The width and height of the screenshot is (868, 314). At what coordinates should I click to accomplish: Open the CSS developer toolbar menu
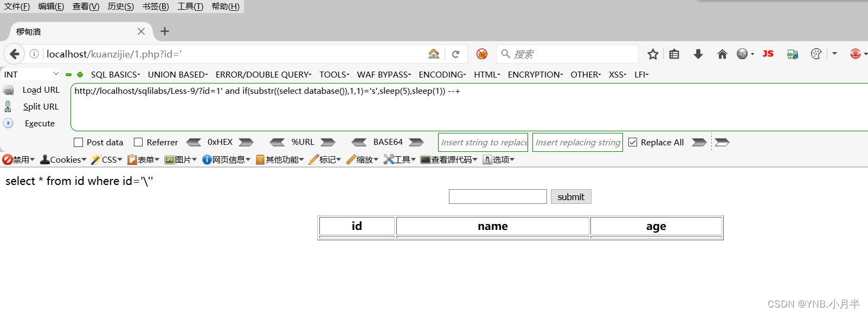[x=107, y=159]
